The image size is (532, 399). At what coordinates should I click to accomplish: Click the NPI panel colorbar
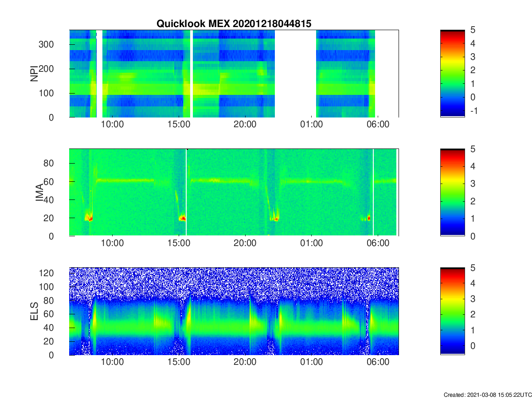click(453, 74)
